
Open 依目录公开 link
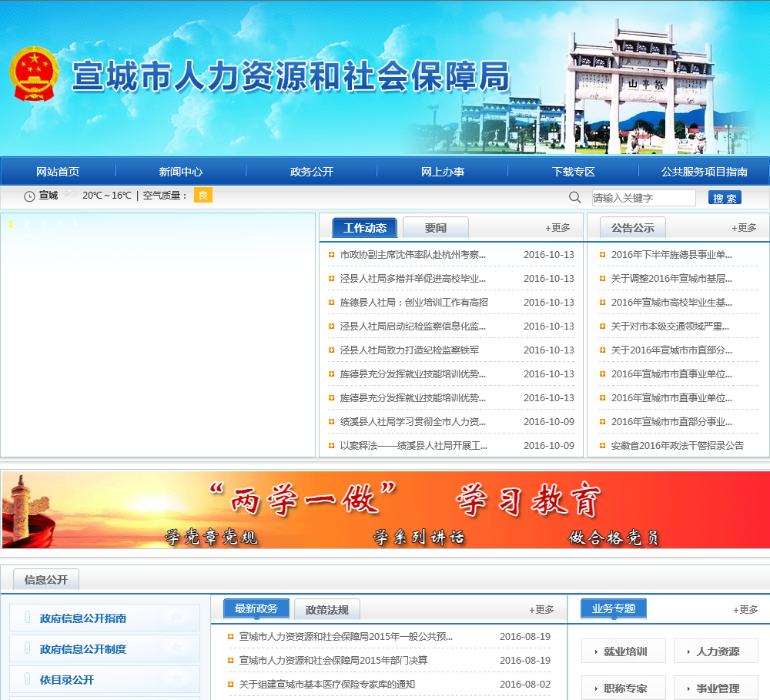pyautogui.click(x=67, y=680)
